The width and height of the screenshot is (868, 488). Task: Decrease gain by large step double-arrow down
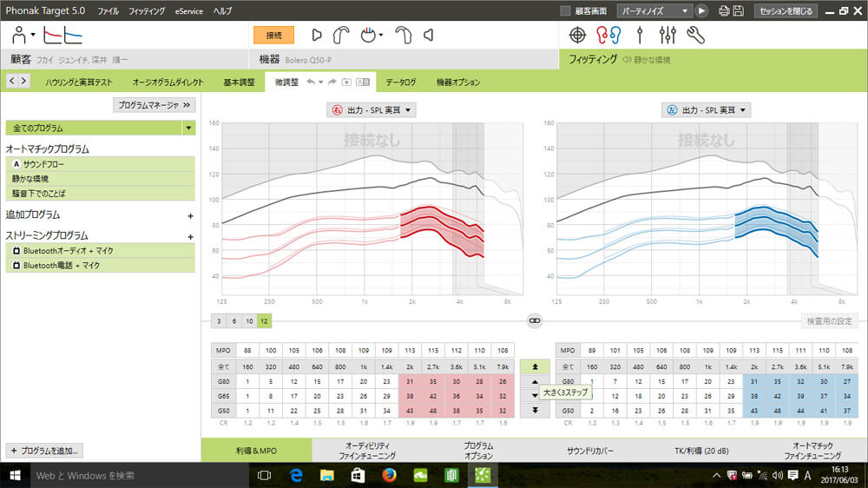coord(535,410)
